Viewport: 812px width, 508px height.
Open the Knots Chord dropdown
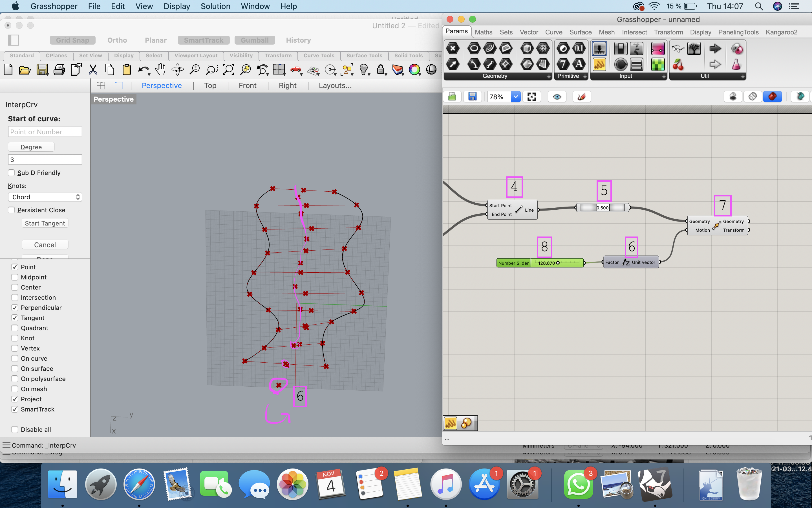tap(45, 197)
